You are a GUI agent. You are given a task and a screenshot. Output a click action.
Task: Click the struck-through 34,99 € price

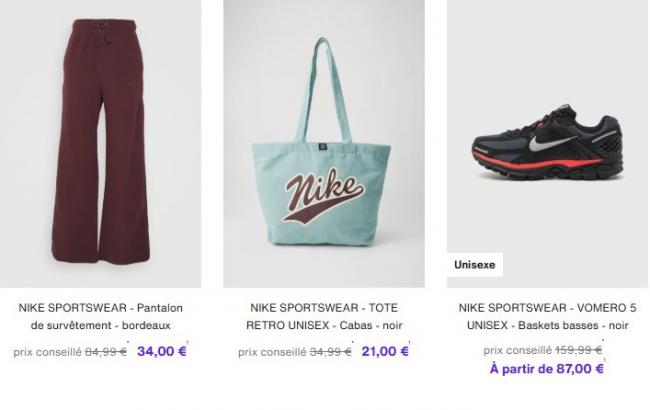point(331,351)
